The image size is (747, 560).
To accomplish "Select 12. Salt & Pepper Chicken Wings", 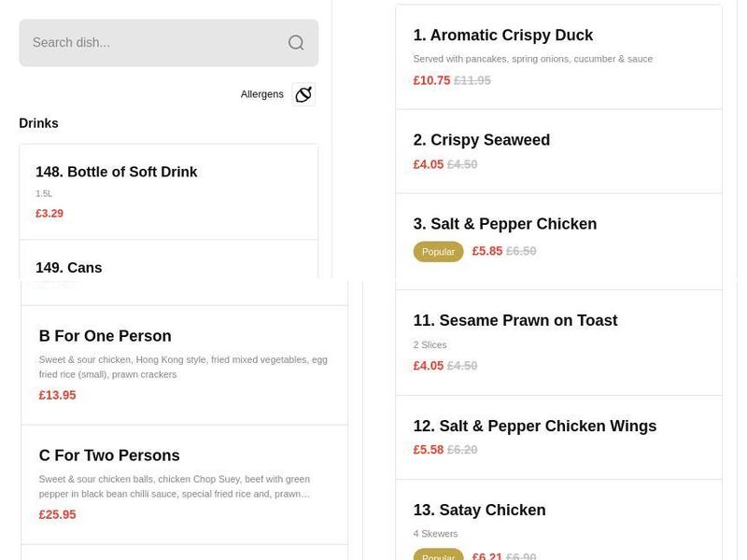I will (x=535, y=426).
